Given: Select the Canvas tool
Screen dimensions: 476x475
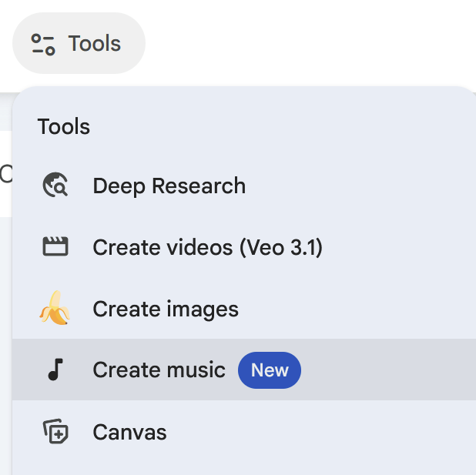Looking at the screenshot, I should pyautogui.click(x=244, y=432).
